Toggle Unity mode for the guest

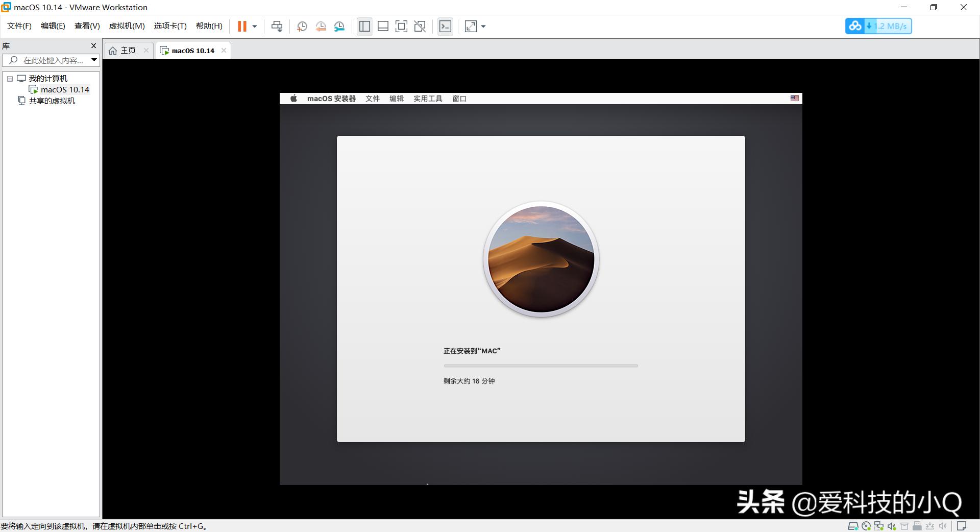[x=420, y=26]
